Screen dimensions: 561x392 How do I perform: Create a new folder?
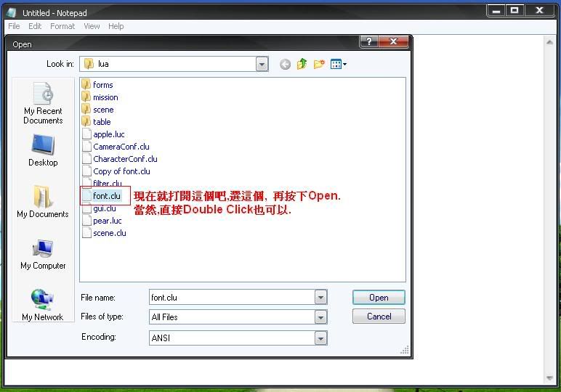[x=319, y=65]
